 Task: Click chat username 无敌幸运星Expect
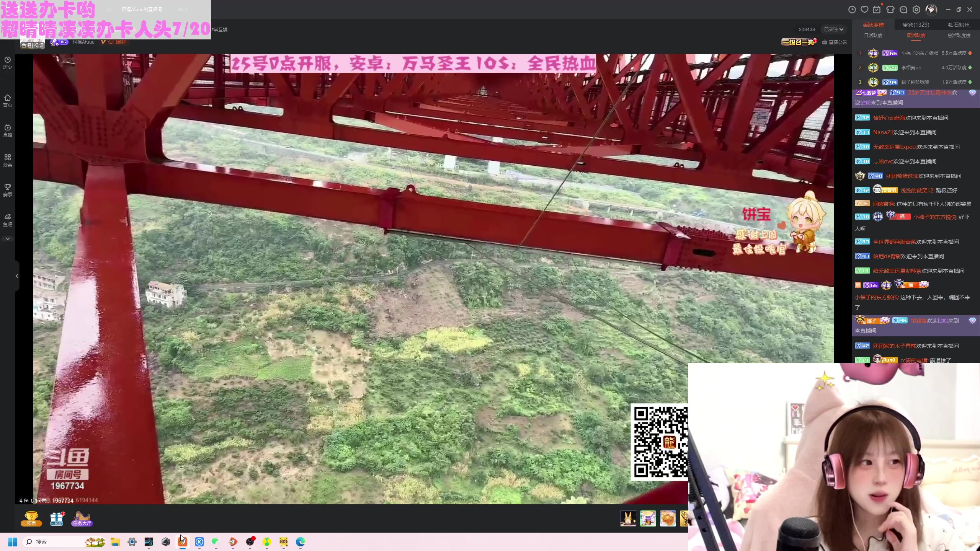895,147
